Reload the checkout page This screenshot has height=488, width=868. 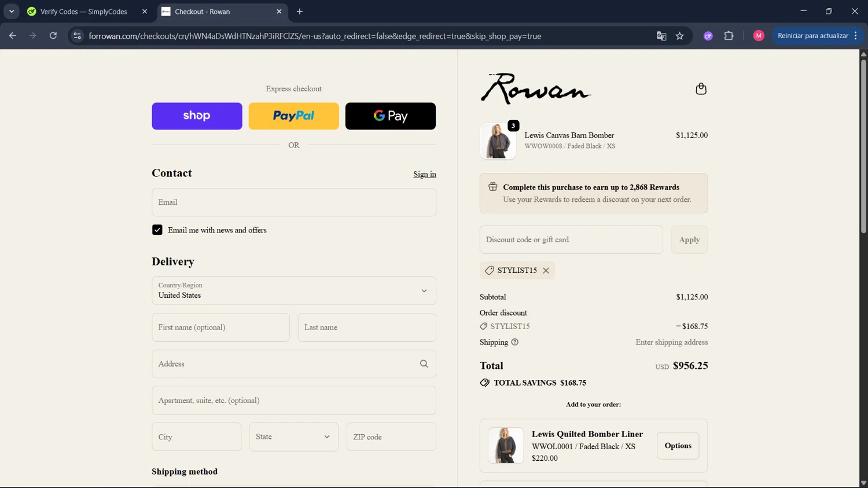(x=53, y=36)
